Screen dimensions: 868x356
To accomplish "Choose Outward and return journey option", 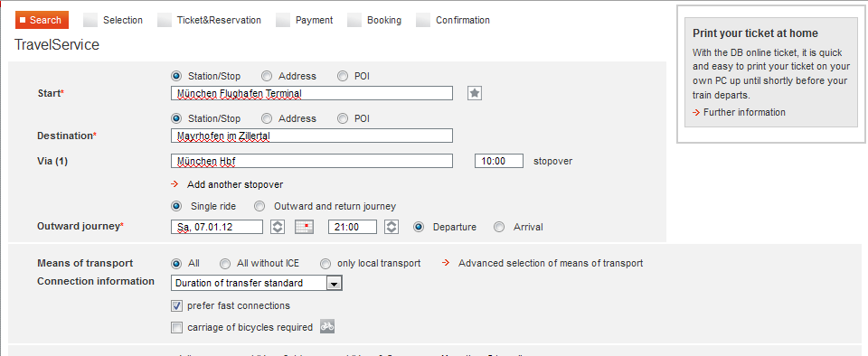I will (259, 206).
